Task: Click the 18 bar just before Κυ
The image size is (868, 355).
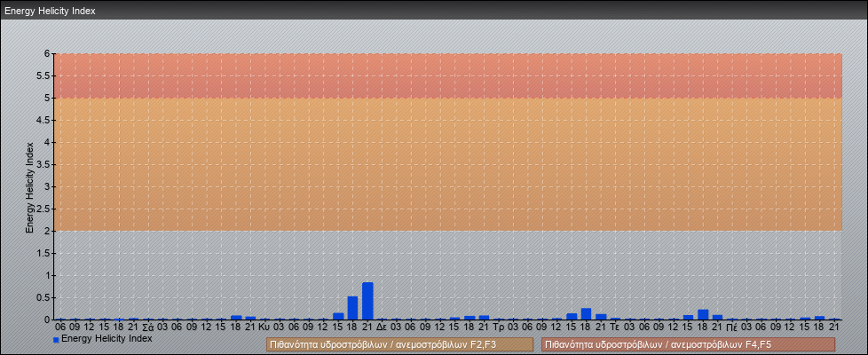Action: pyautogui.click(x=236, y=318)
